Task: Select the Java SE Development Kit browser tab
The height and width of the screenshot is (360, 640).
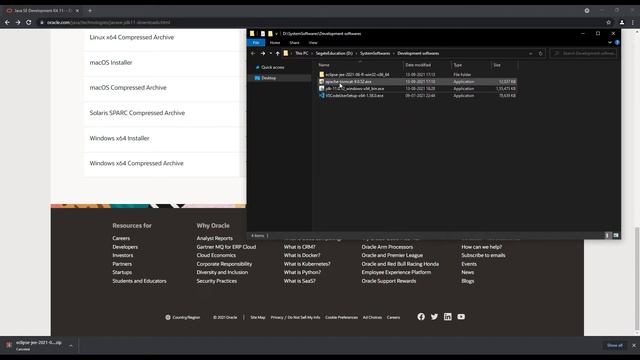Action: 42,11
